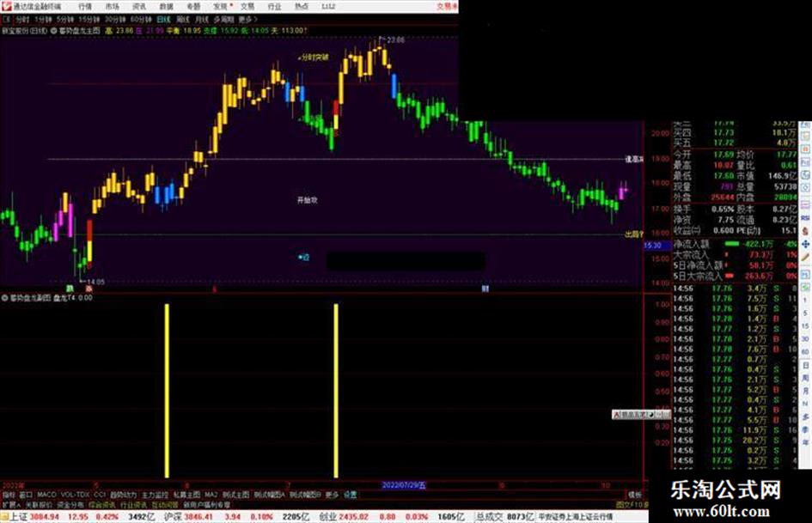Viewport: 812px width, 523px height.
Task: Click the 换手 value 0.65%
Action: 723,210
